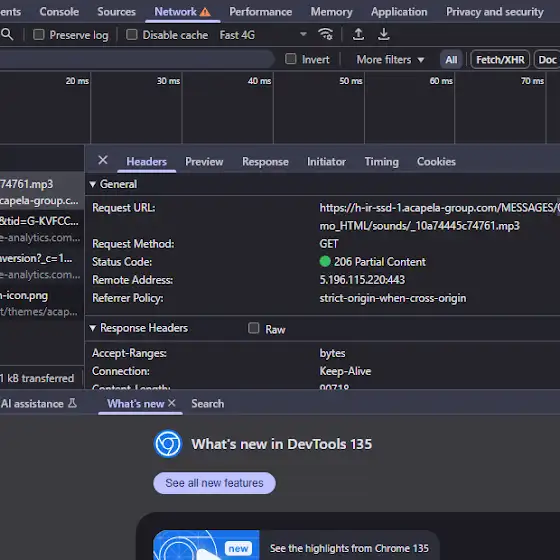This screenshot has width=560, height=560.
Task: Open the Chrome 135 highlights video thumbnail
Action: 206,545
